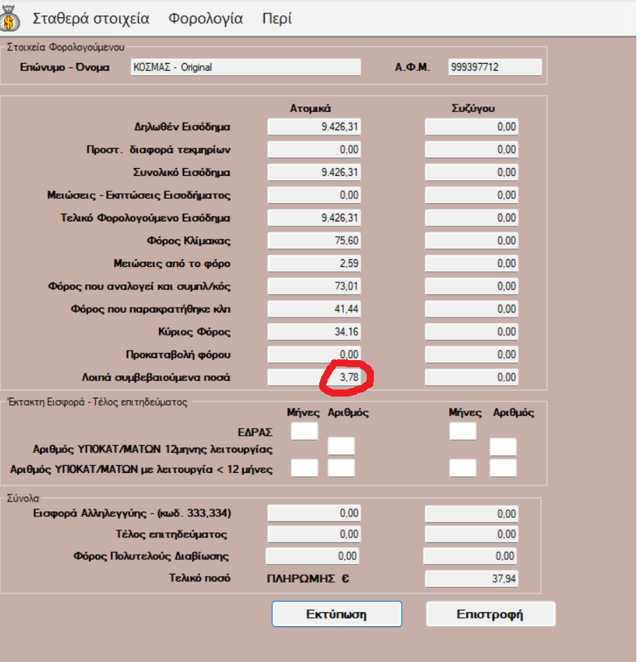
Task: Click Συνολικό Εισόδημα Συζύγου field
Action: (472, 172)
